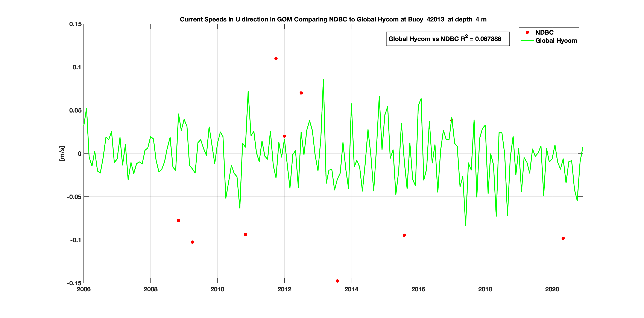Click the red NDBC point near 0.07 in 2012
Image resolution: width=644 pixels, height=318 pixels.
[x=301, y=93]
